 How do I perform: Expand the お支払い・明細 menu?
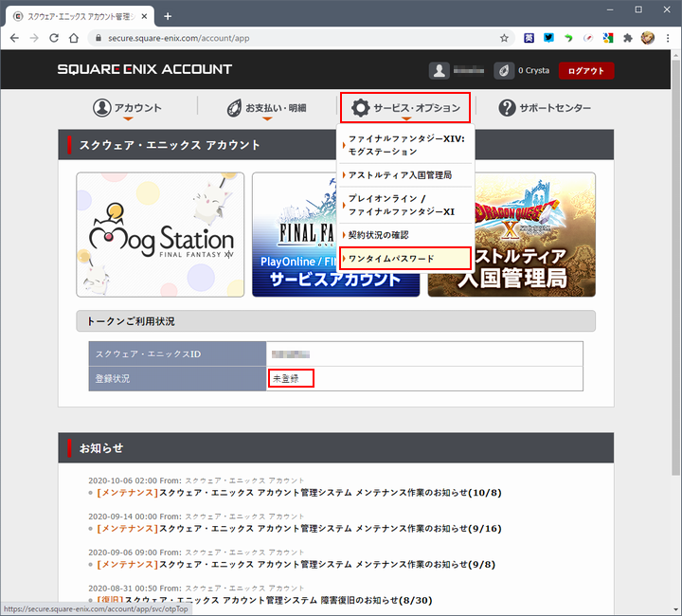266,108
